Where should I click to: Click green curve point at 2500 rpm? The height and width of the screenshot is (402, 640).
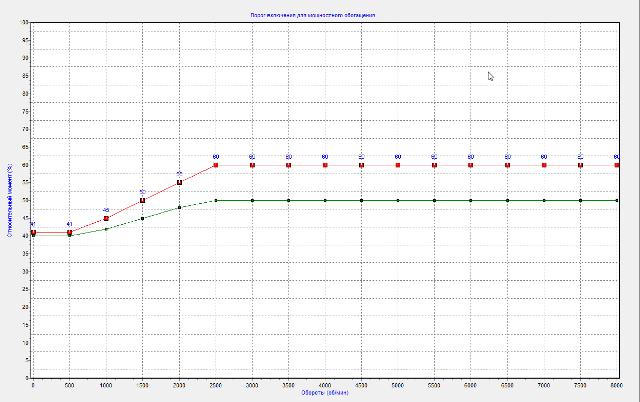point(215,200)
